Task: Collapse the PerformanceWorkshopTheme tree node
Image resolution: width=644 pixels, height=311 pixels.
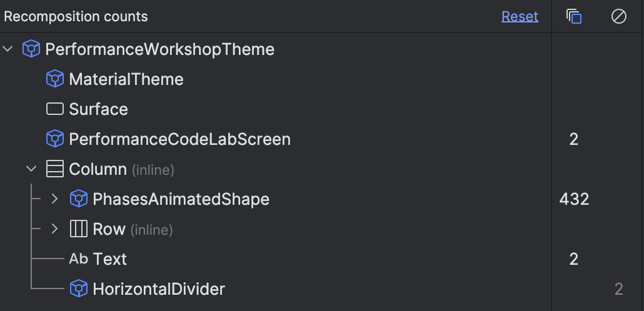Action: pos(8,49)
